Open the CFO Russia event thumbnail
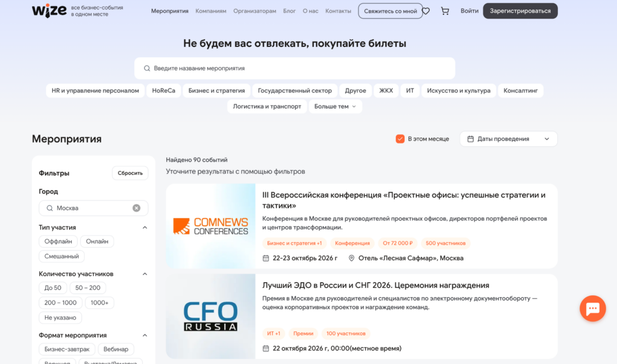 (x=210, y=316)
